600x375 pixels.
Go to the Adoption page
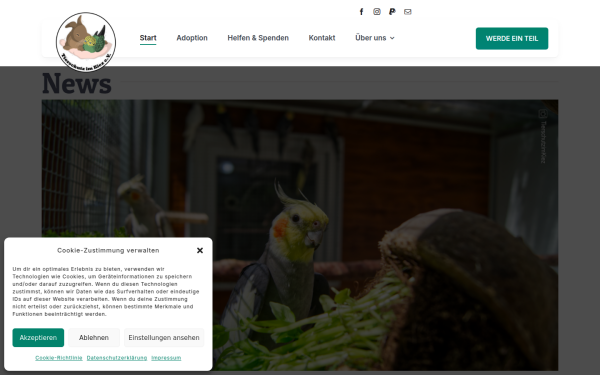192,38
